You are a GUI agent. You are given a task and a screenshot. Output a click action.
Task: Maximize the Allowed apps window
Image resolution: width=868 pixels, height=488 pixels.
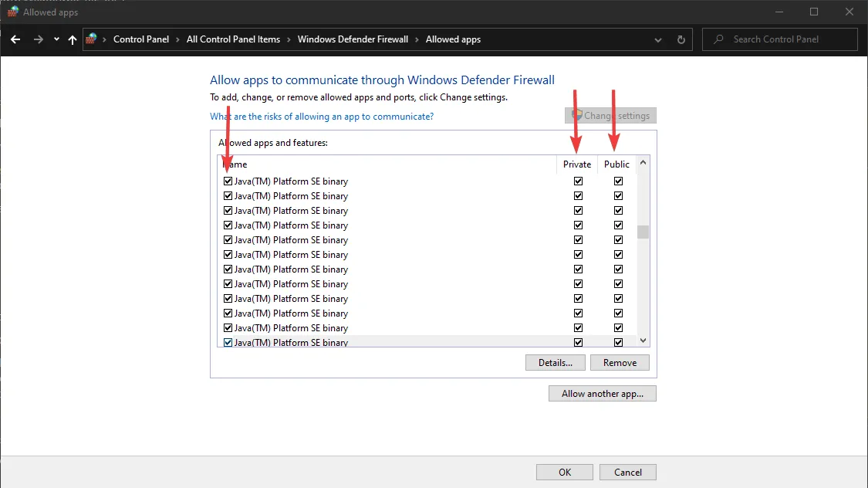point(814,12)
